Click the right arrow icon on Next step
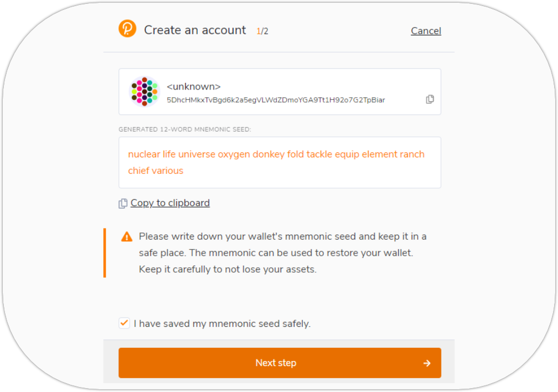 point(427,363)
